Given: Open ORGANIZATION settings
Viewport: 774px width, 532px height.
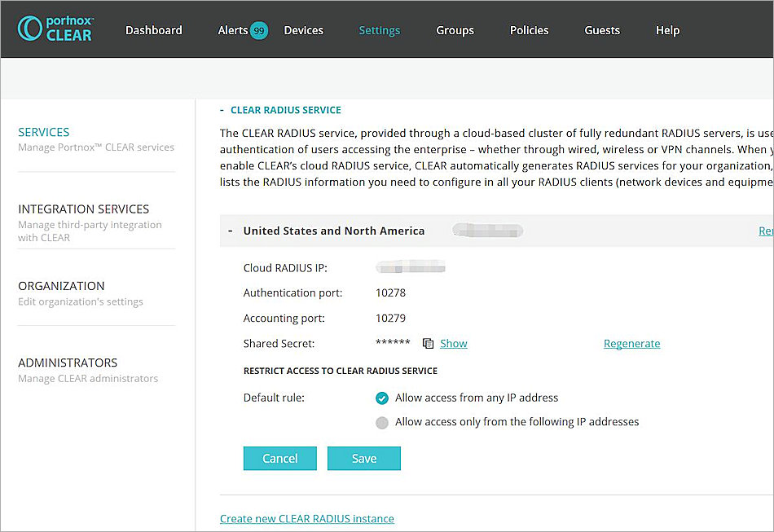Looking at the screenshot, I should 61,285.
